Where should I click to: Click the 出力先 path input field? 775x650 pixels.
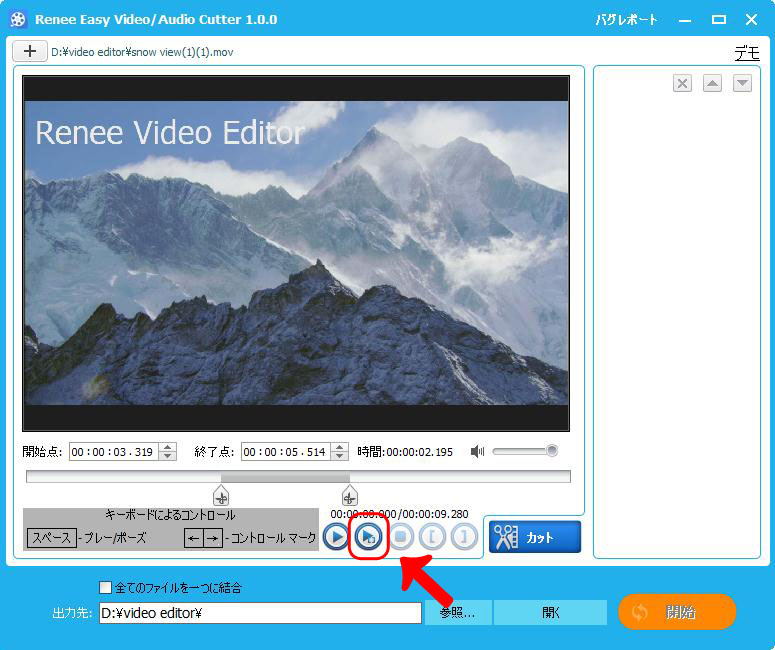pos(260,613)
